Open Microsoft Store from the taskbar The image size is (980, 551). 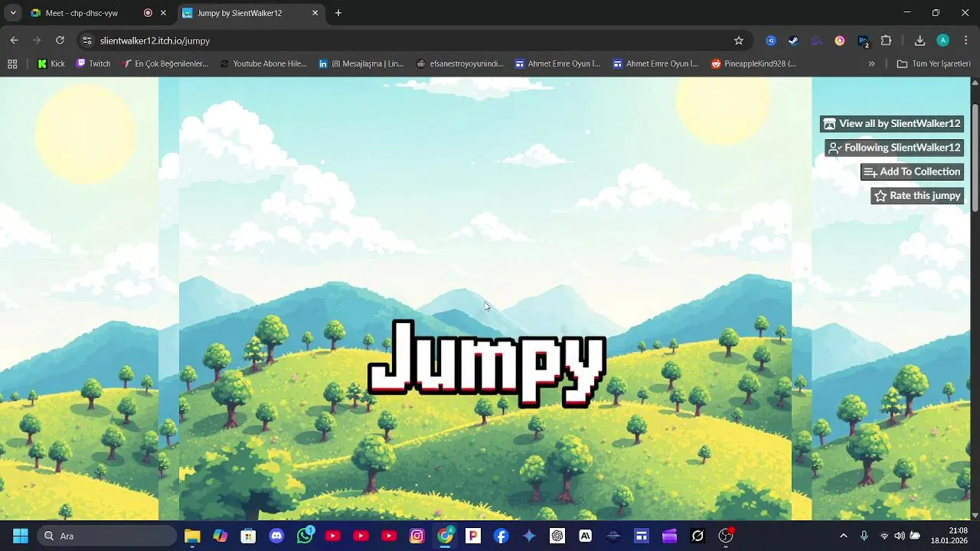[248, 536]
